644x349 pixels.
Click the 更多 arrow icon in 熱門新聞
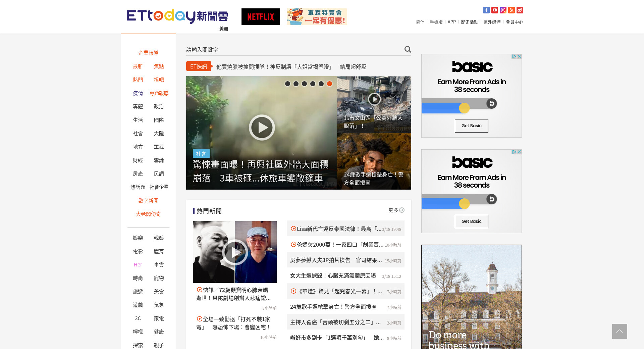click(x=402, y=210)
